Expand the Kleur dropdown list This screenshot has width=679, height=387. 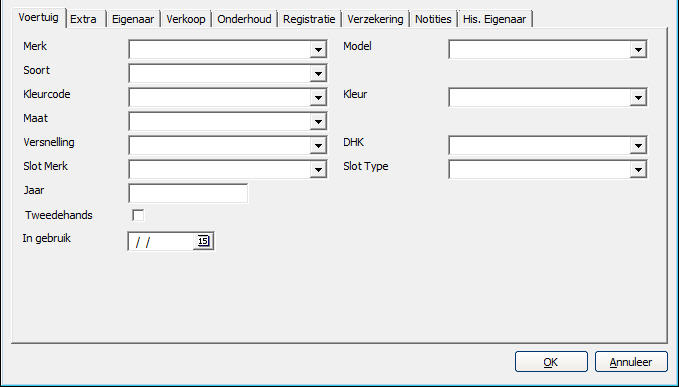pos(638,97)
